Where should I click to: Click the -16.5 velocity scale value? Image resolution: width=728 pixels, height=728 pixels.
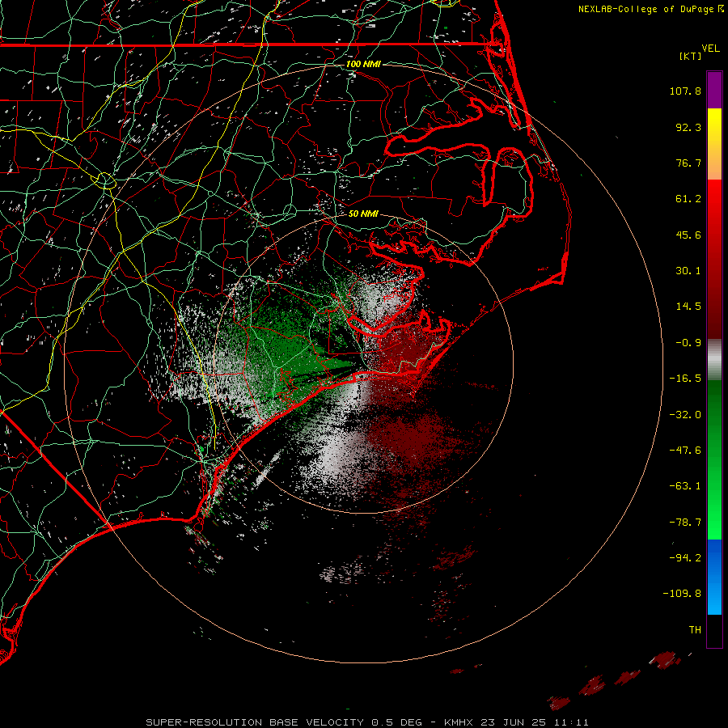(685, 379)
